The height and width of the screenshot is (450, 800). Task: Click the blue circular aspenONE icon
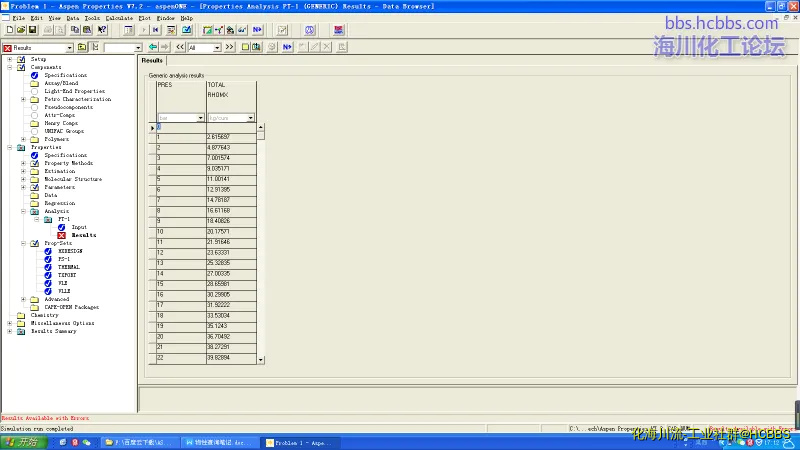click(310, 30)
